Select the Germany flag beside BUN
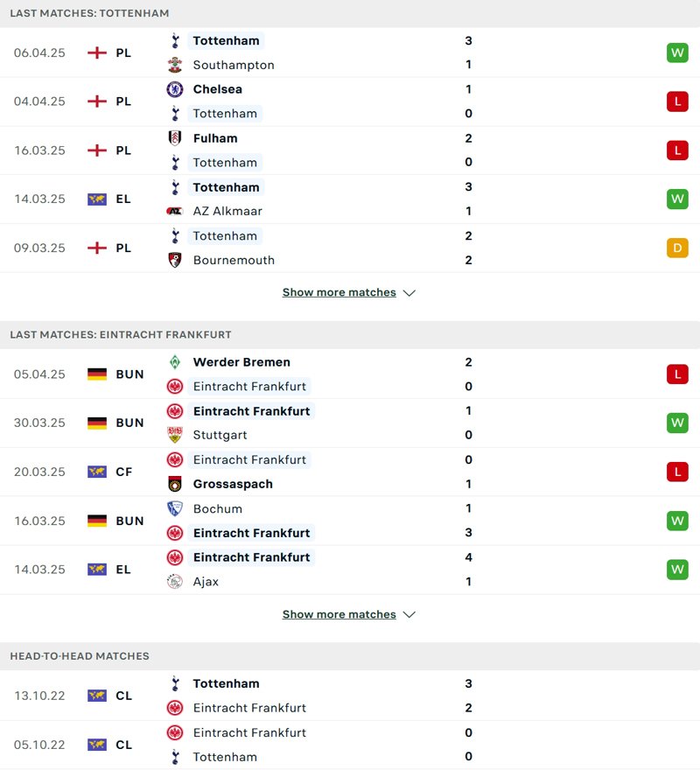 98,374
